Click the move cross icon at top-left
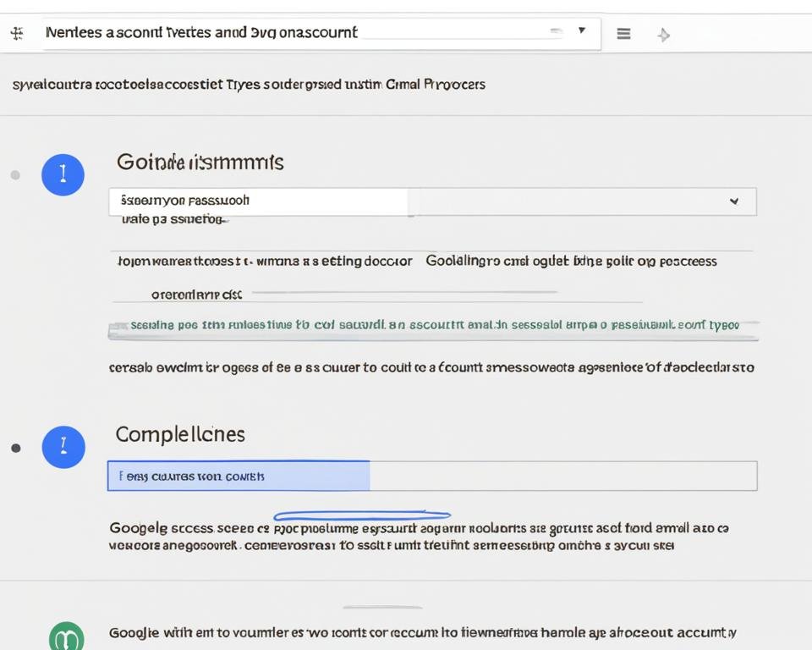The height and width of the screenshot is (650, 812). (x=17, y=34)
